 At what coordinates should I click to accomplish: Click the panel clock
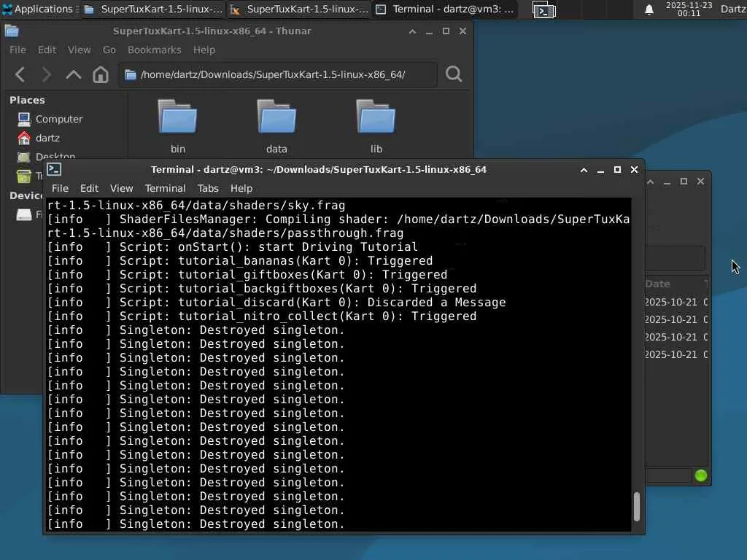coord(689,9)
